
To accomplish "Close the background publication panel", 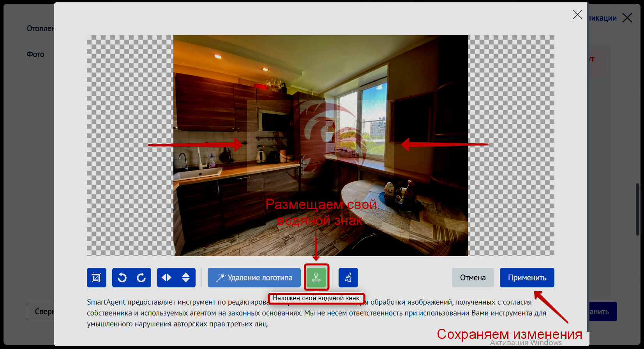I will click(627, 18).
